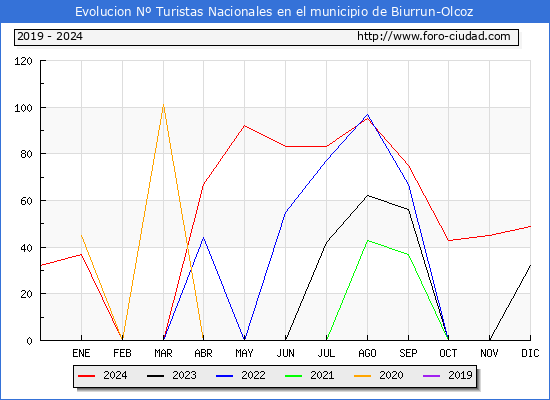Click the 60 value on y-axis

[26, 201]
